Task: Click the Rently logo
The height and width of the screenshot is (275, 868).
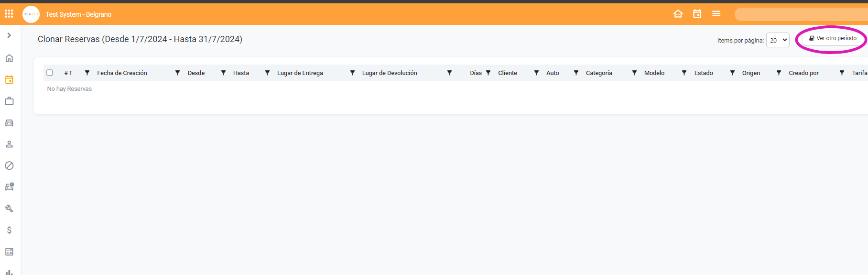Action: coord(31,14)
